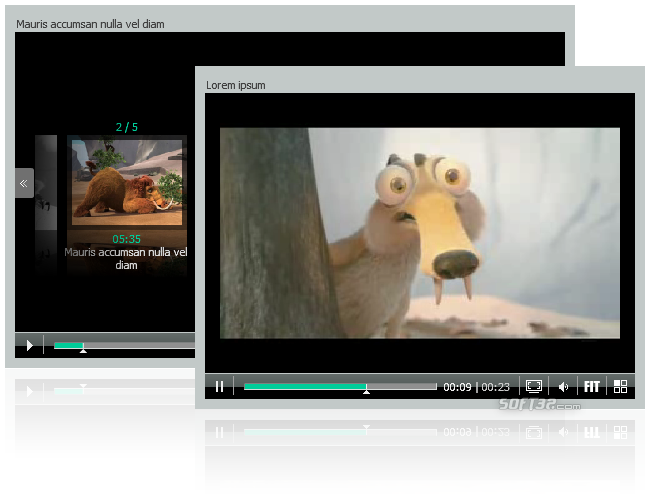Click the 00:09 elapsed time
650x500 pixels.
[x=457, y=387]
